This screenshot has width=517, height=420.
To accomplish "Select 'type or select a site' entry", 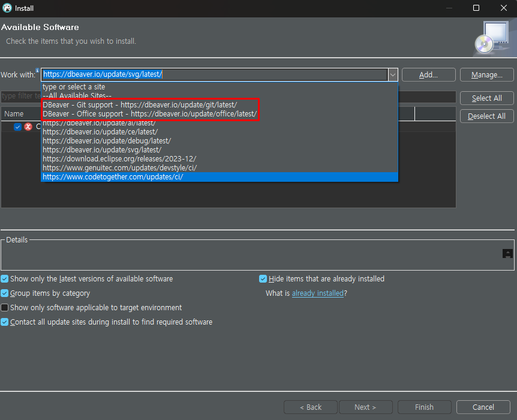I will [220, 87].
